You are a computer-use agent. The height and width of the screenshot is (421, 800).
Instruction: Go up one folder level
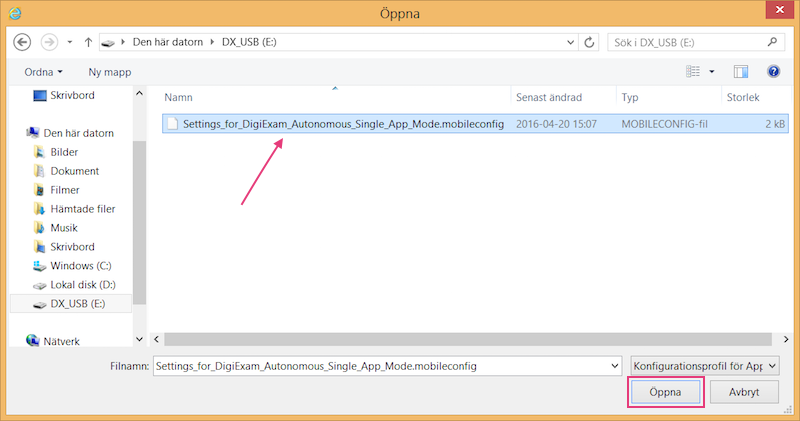click(88, 42)
